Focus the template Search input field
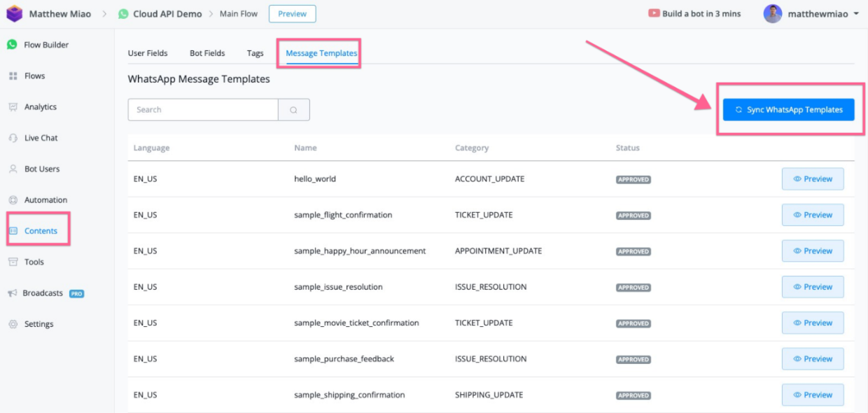This screenshot has height=413, width=868. (203, 110)
